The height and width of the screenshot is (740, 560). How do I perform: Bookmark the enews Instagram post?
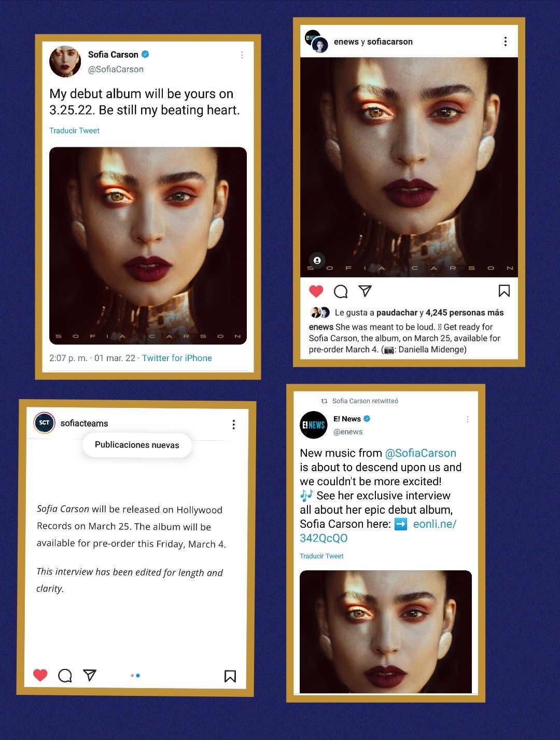pyautogui.click(x=504, y=291)
